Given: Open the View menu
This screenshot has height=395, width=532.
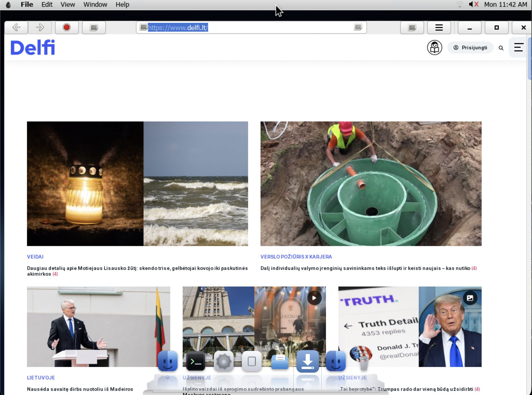Looking at the screenshot, I should (x=68, y=4).
